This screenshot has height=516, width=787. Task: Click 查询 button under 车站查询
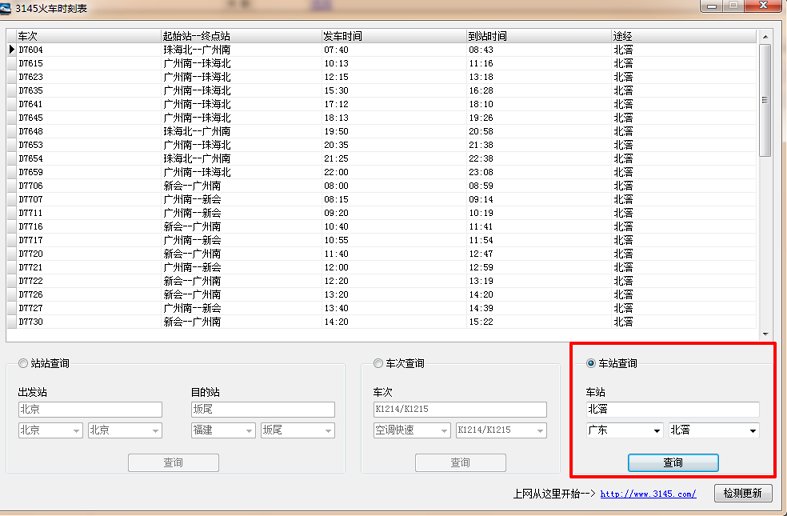coord(673,462)
